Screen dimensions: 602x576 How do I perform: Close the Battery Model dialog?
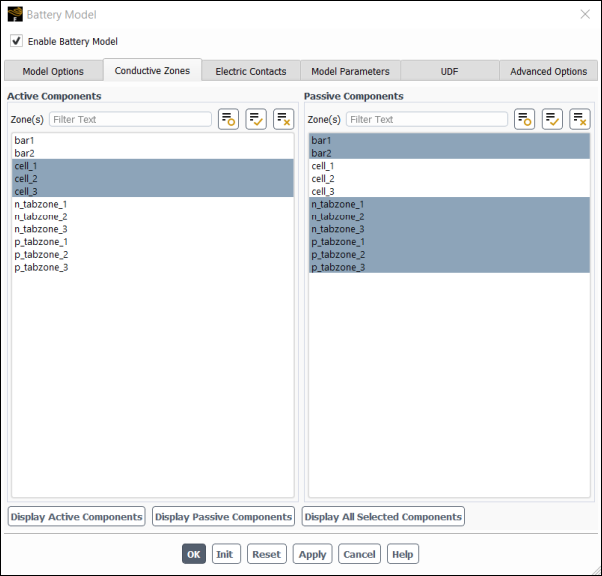point(585,15)
